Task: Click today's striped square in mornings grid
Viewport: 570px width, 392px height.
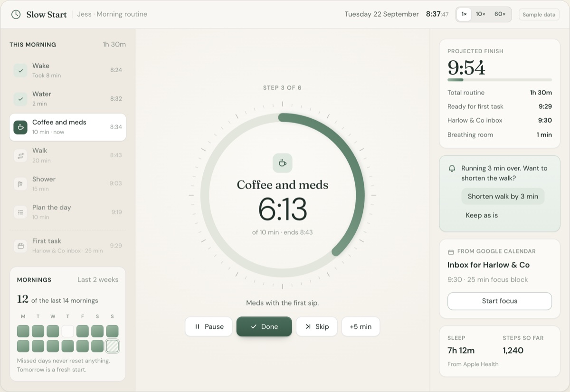Action: pos(113,346)
